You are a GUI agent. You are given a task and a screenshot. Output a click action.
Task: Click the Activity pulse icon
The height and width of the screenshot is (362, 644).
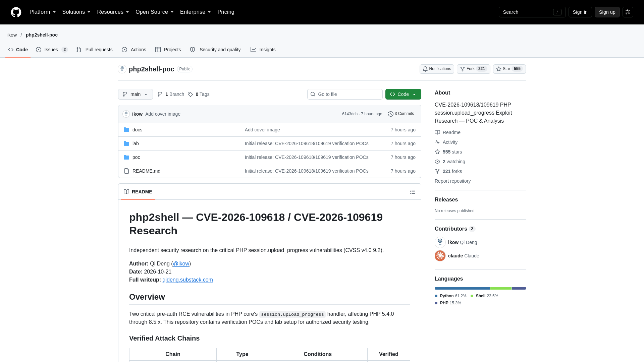[437, 142]
